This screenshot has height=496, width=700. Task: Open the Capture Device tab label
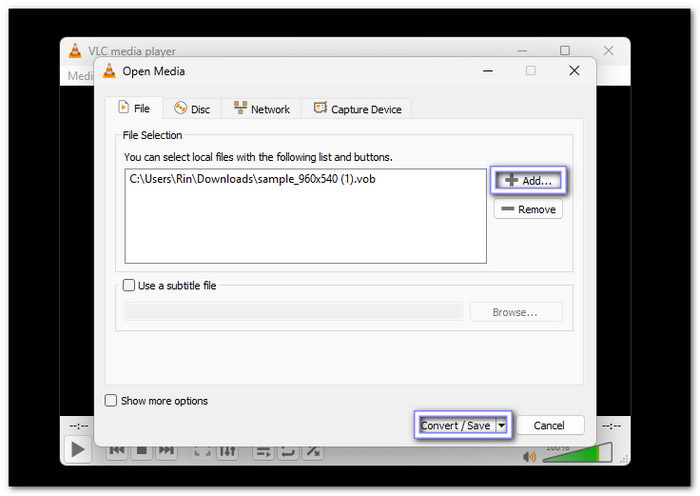tap(366, 109)
